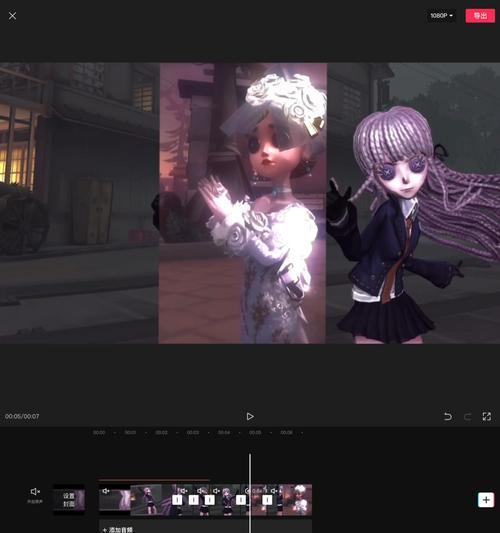Open the second transition marker between clips
This screenshot has width=500, height=533.
[x=193, y=500]
